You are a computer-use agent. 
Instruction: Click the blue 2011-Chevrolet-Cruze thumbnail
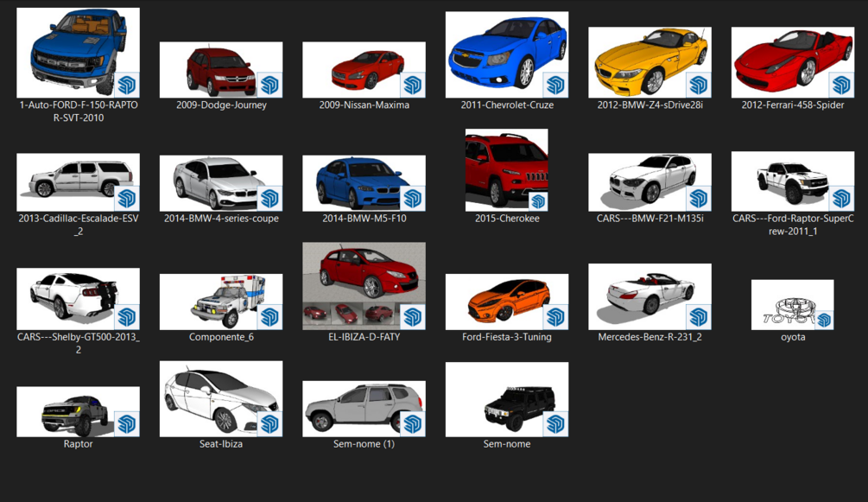pos(506,54)
